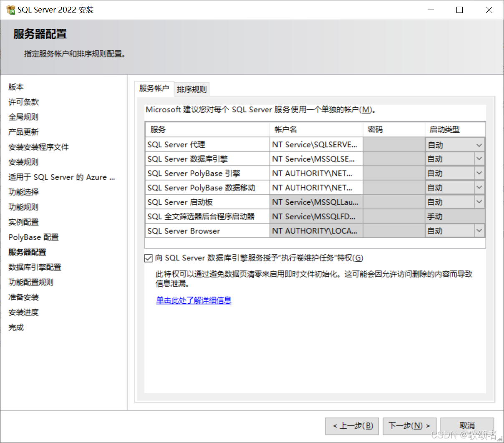Select 准备安装 step in the sidebar
The image size is (504, 443).
(x=24, y=297)
